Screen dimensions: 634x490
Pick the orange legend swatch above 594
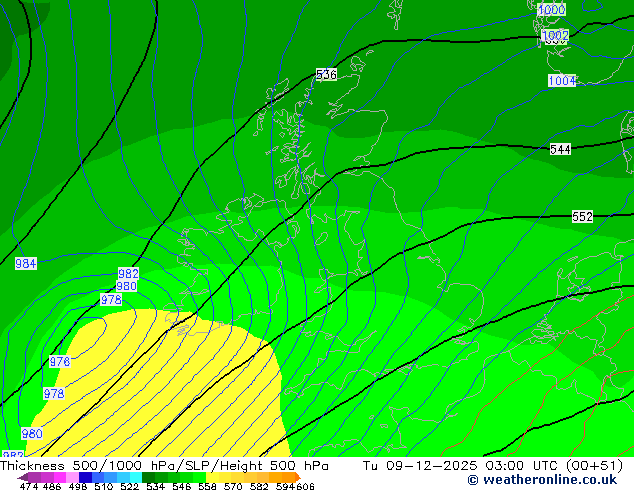click(288, 477)
